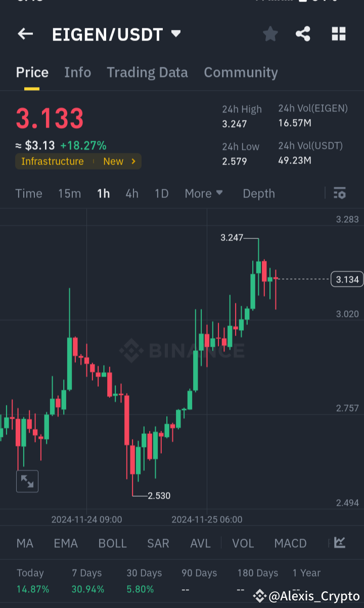Select the 4h timeframe
The width and height of the screenshot is (364, 608).
pyautogui.click(x=131, y=193)
